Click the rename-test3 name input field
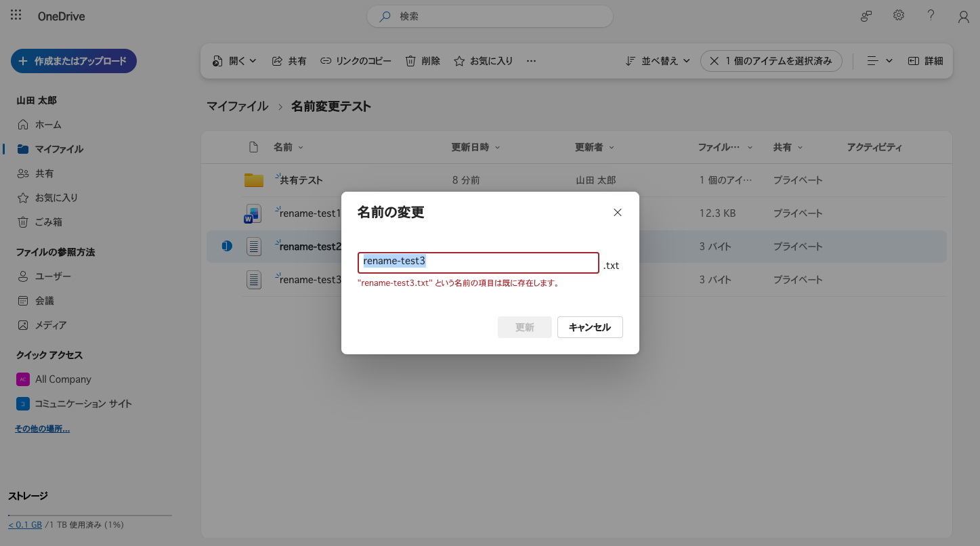 tap(479, 263)
